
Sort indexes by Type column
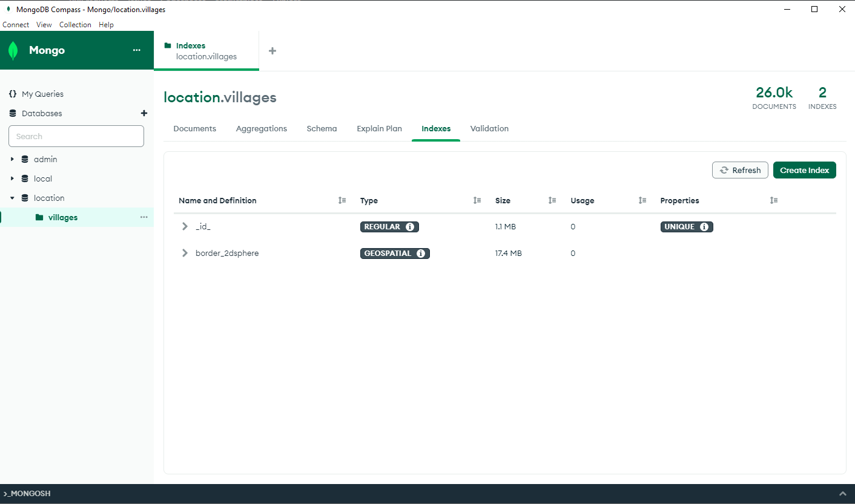(x=477, y=200)
